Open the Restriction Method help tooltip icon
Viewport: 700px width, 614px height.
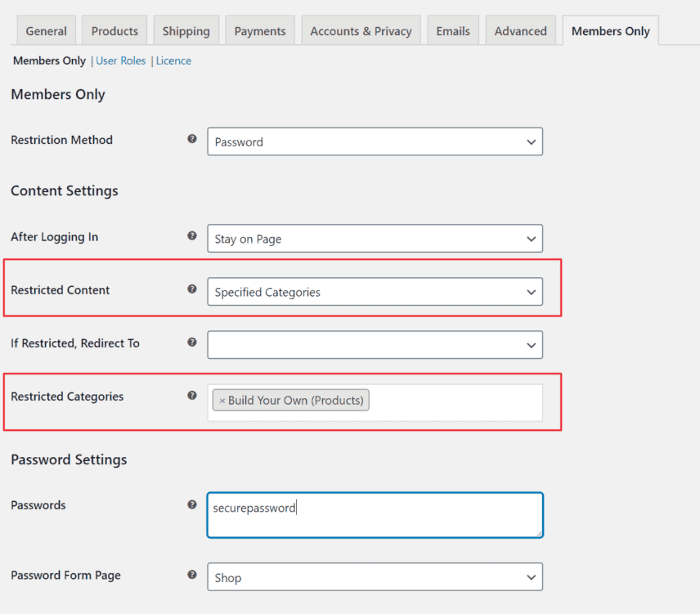(x=191, y=139)
